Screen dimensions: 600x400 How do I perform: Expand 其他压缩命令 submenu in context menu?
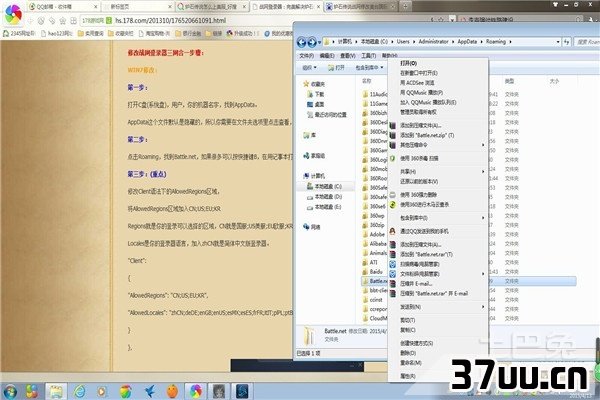(438, 145)
